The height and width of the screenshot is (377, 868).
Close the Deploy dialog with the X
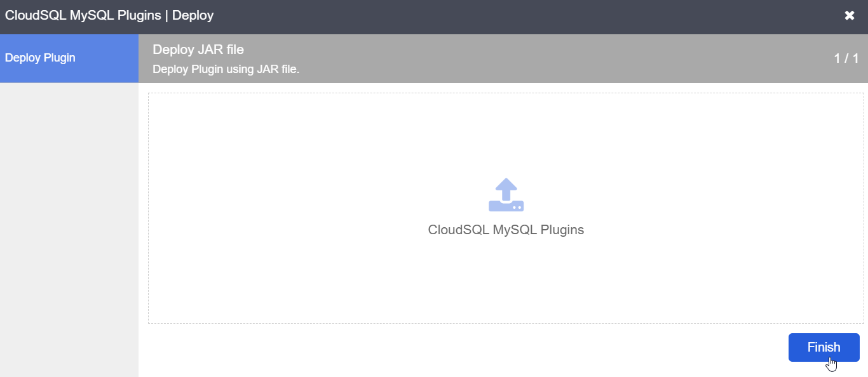850,16
